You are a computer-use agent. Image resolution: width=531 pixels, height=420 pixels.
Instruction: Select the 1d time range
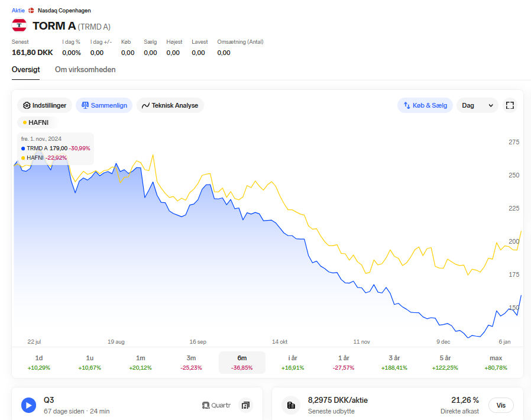click(39, 363)
